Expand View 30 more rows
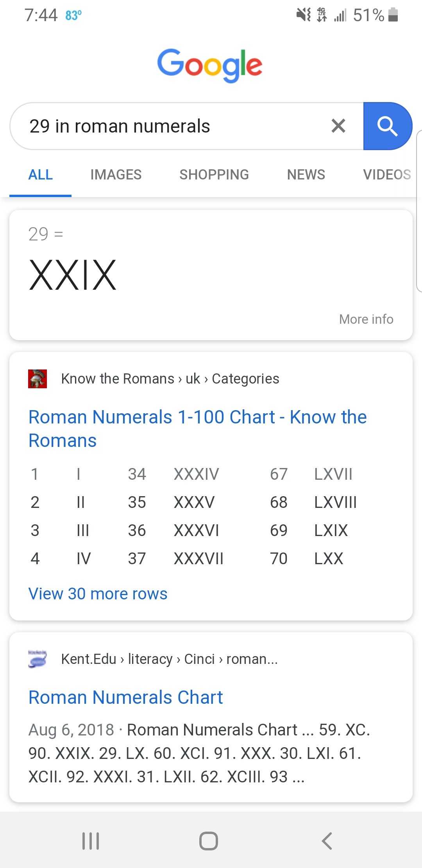This screenshot has height=868, width=422. [x=98, y=594]
